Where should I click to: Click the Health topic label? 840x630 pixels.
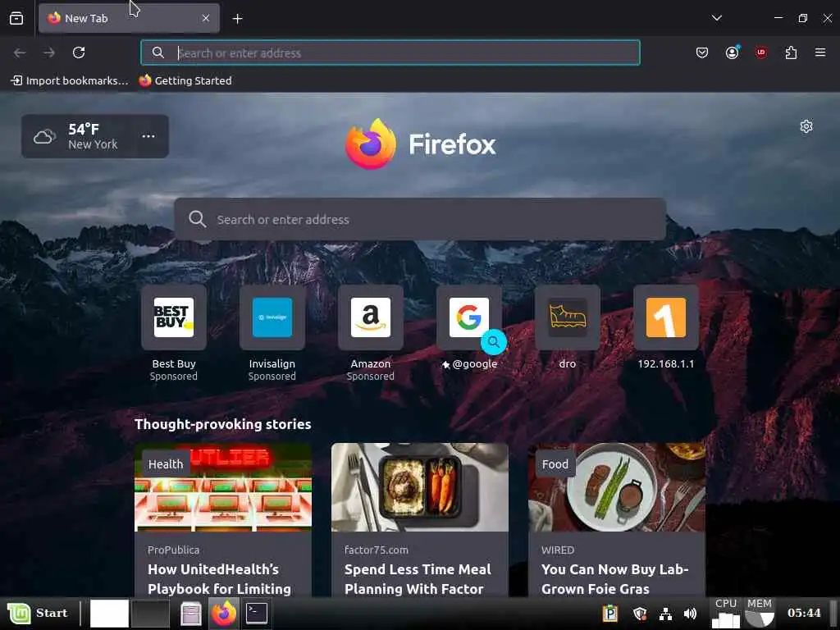(166, 464)
